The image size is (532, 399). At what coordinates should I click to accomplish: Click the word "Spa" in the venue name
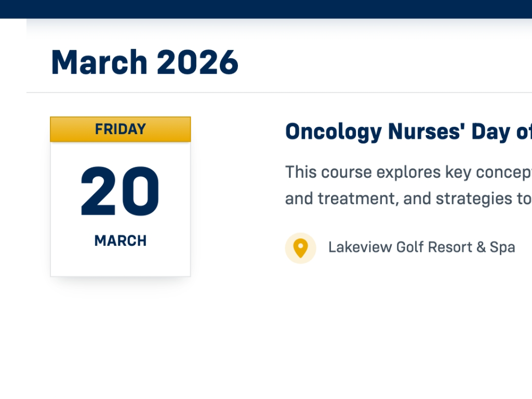click(502, 247)
